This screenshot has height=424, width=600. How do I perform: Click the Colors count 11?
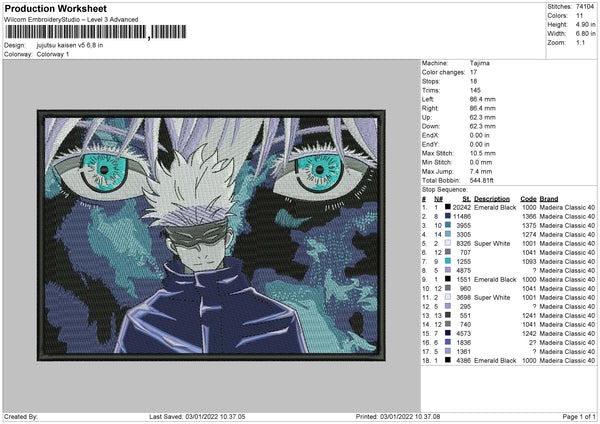579,16
